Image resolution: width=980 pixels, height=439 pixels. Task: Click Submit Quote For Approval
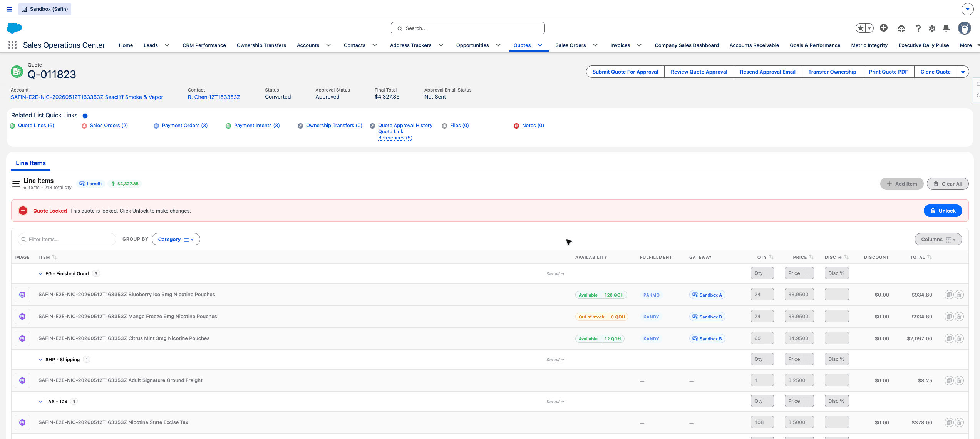click(x=625, y=72)
